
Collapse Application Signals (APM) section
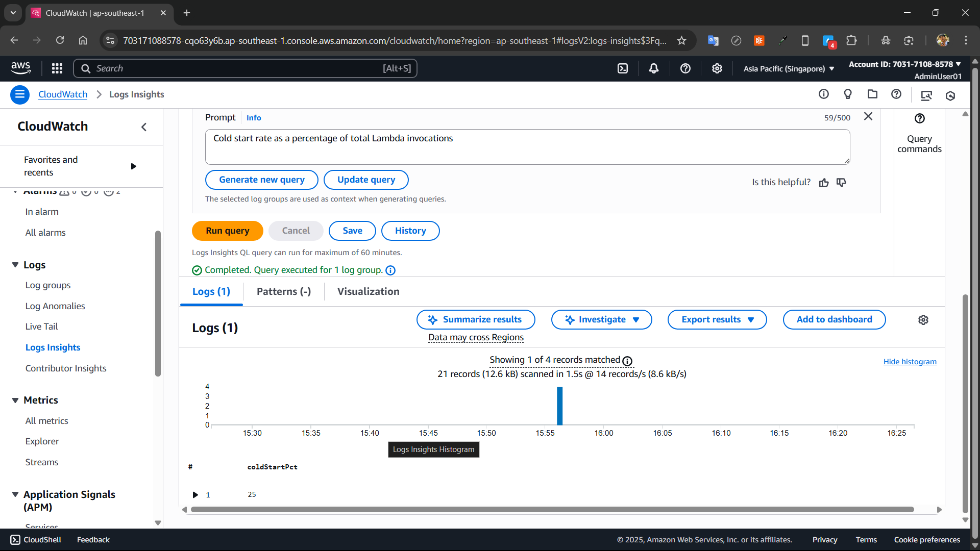15,494
